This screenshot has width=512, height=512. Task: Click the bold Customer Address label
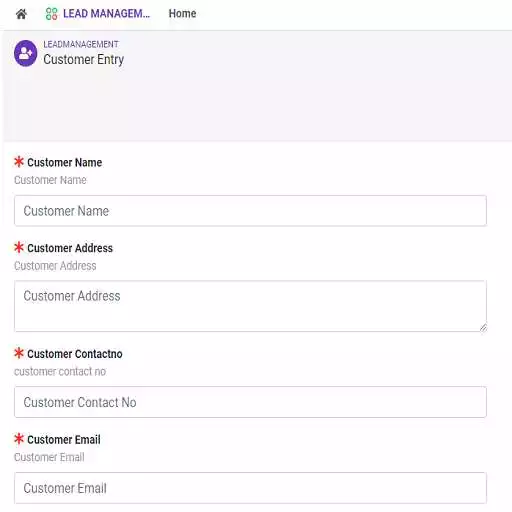coord(70,248)
